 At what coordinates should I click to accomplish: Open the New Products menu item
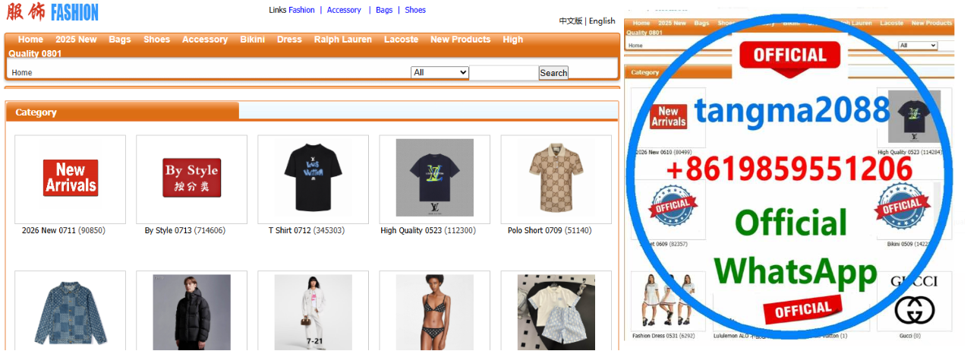coord(461,40)
